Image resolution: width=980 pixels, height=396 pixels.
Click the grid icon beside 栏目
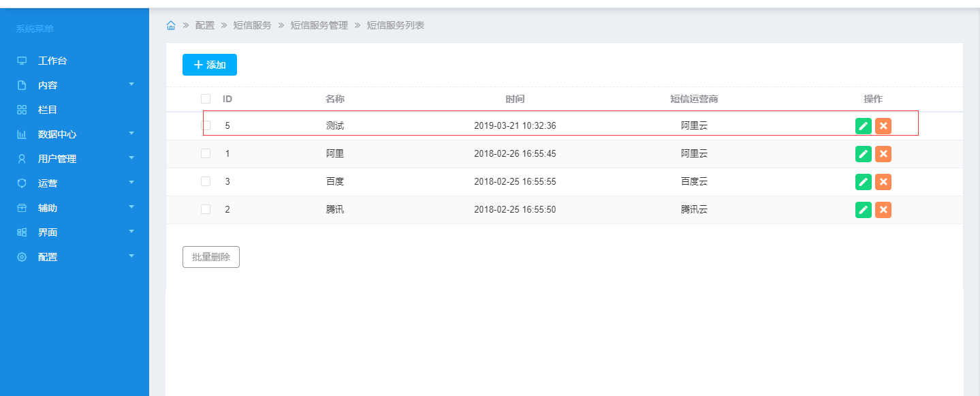pos(22,110)
